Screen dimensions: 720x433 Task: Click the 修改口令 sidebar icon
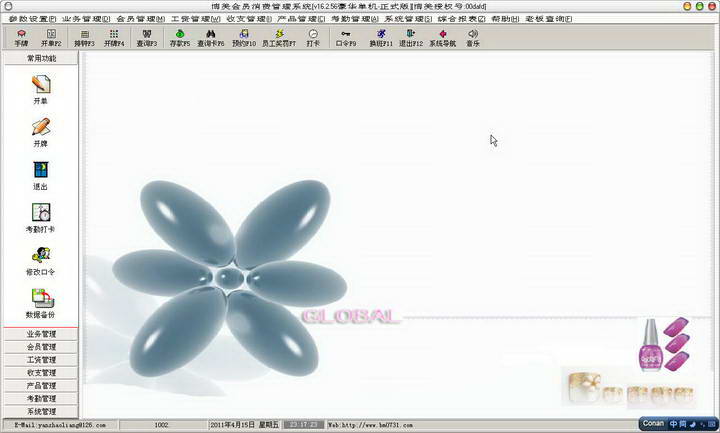tap(41, 261)
